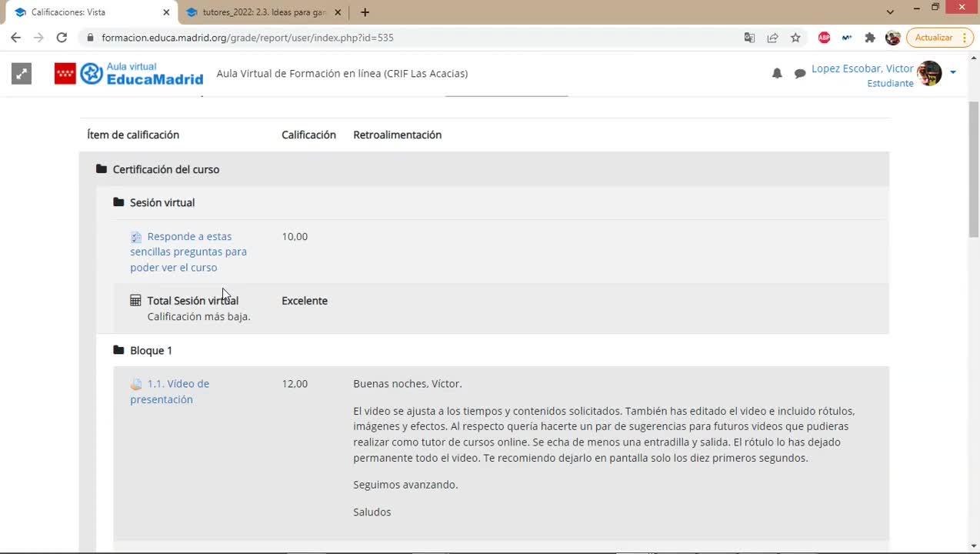Open the tab search chevron

tap(890, 12)
